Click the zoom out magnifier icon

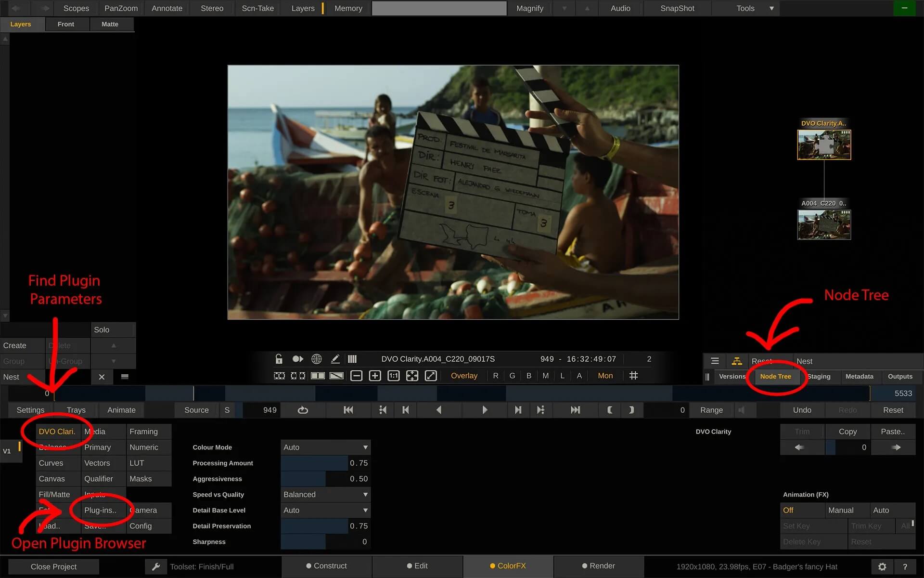click(x=356, y=376)
